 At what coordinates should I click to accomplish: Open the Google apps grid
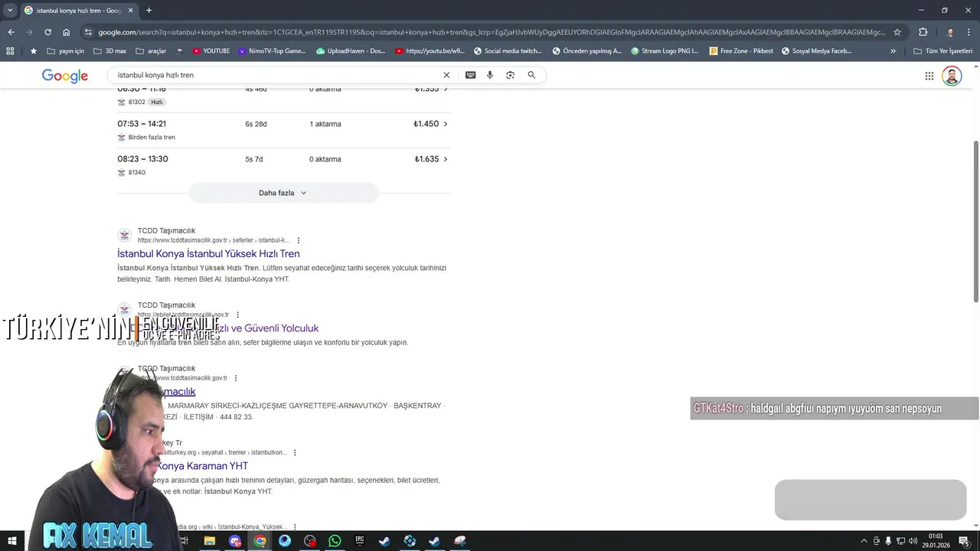[x=929, y=76]
